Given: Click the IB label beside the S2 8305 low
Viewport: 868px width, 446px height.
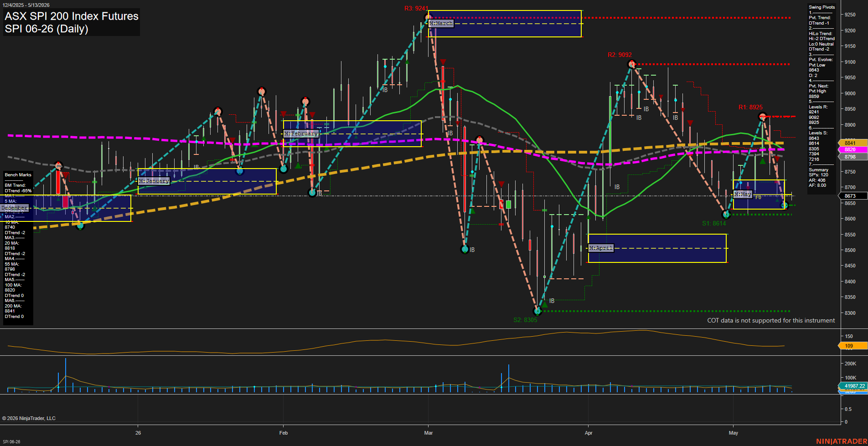Looking at the screenshot, I should tap(552, 301).
